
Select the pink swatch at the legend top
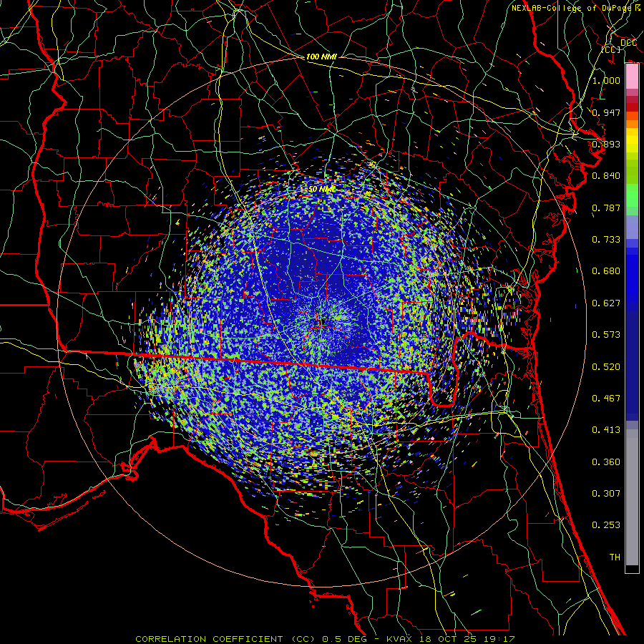point(632,77)
